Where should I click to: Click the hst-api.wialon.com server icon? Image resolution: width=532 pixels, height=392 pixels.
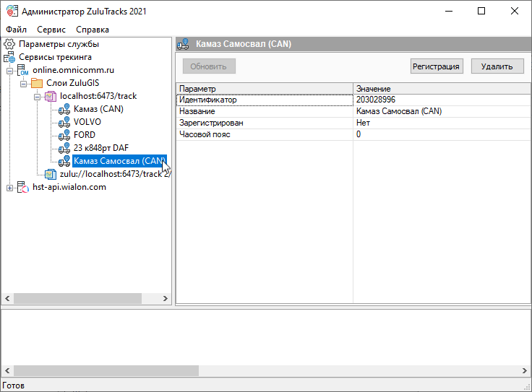point(23,187)
